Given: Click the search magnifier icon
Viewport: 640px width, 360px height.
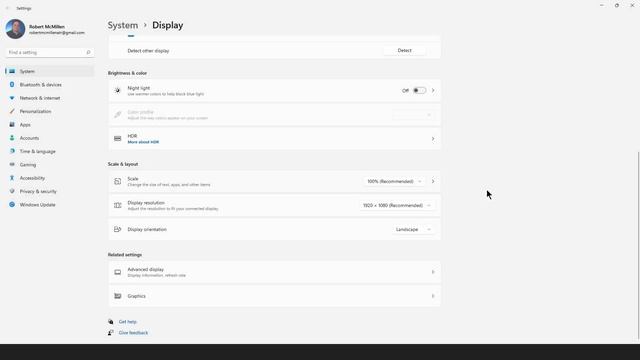Looking at the screenshot, I should [88, 52].
